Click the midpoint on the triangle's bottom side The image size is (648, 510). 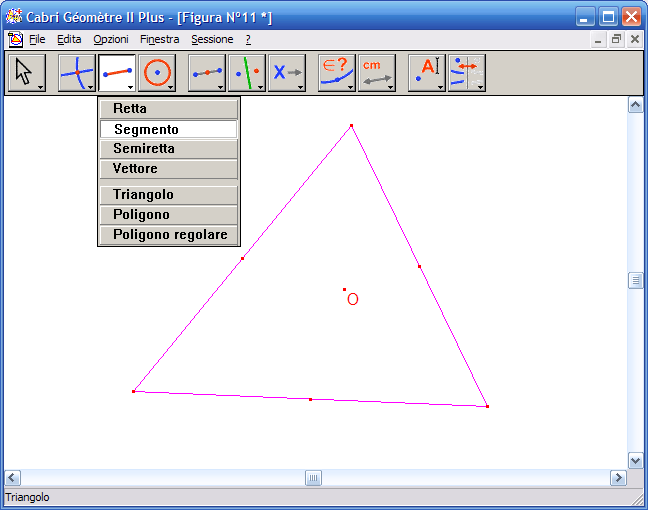pyautogui.click(x=310, y=400)
